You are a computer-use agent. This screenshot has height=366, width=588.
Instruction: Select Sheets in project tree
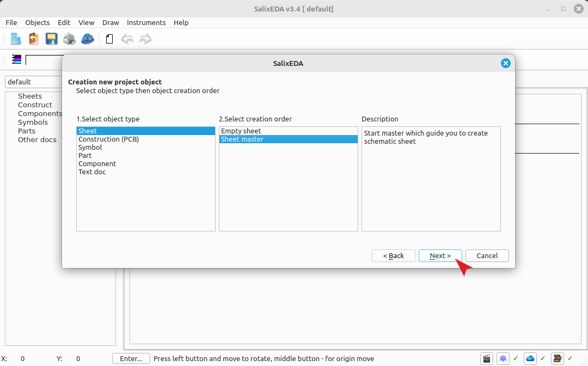[30, 96]
